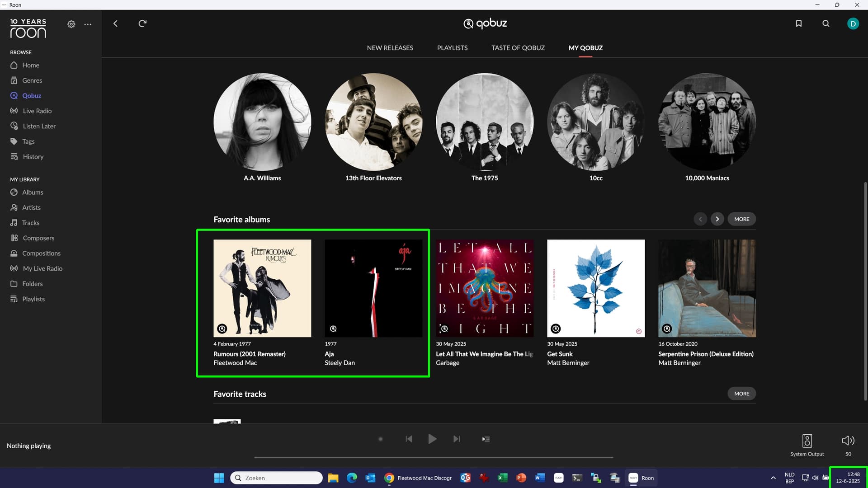Open History in sidebar
Image resolution: width=868 pixels, height=488 pixels.
33,157
